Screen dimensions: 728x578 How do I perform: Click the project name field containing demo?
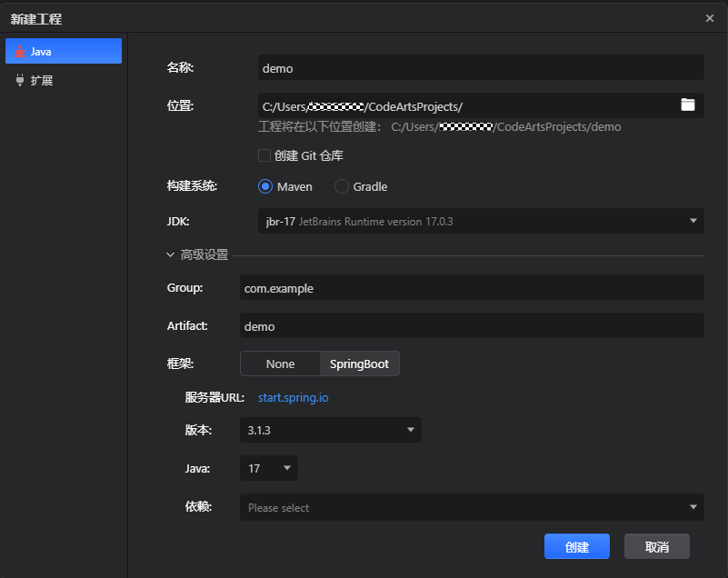pyautogui.click(x=481, y=68)
